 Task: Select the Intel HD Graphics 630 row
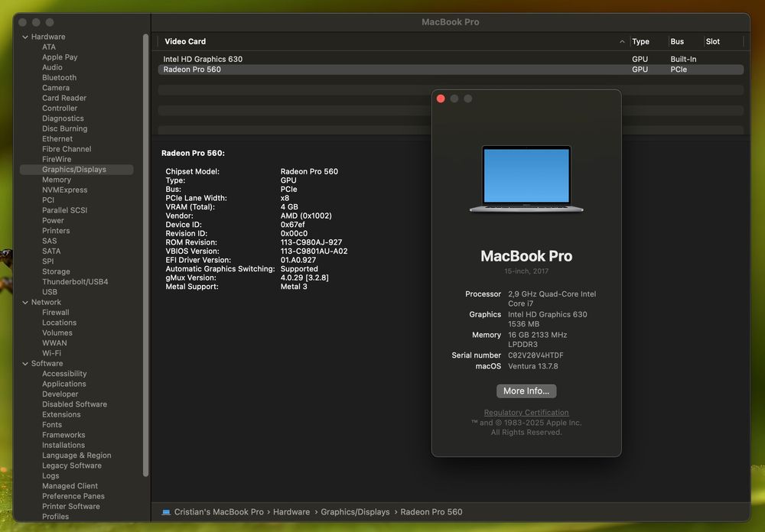point(451,60)
